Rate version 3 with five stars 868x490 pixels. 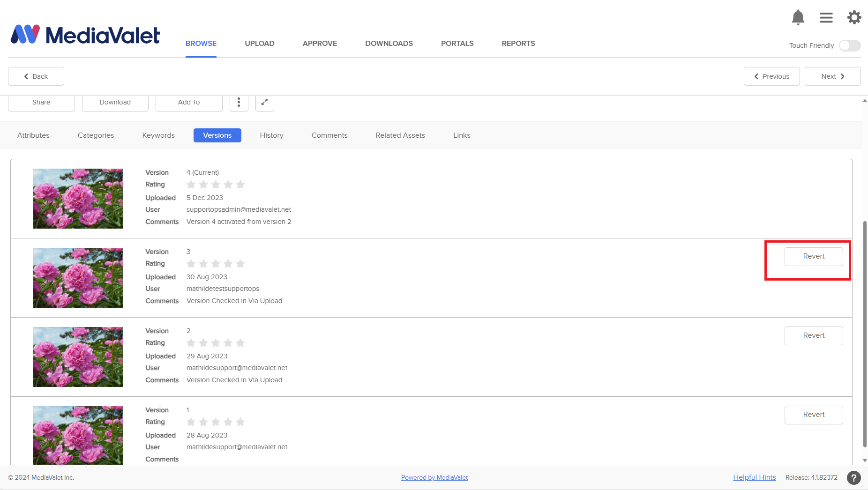click(x=240, y=264)
